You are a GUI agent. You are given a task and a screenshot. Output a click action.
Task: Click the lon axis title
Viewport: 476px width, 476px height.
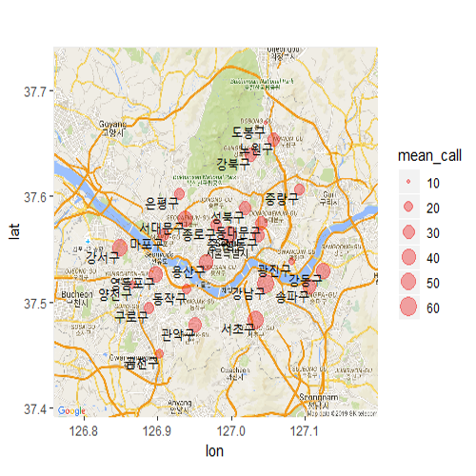(214, 451)
